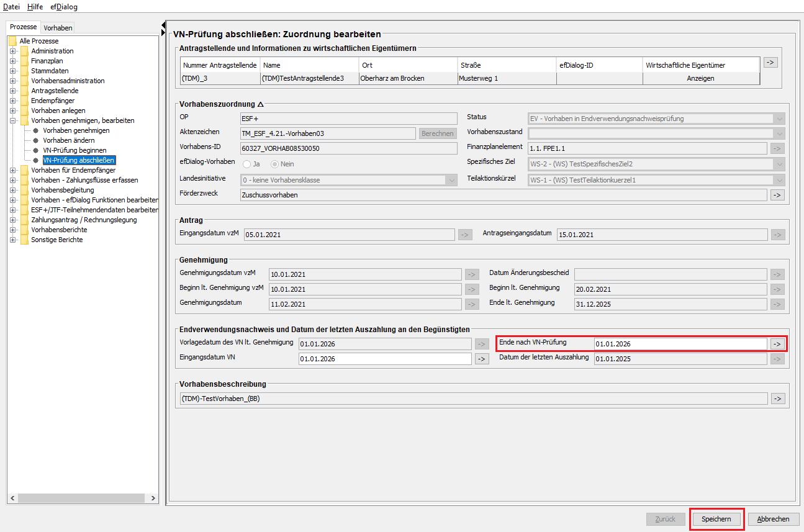Click arrow button beside Finanzplanelement

click(x=777, y=148)
